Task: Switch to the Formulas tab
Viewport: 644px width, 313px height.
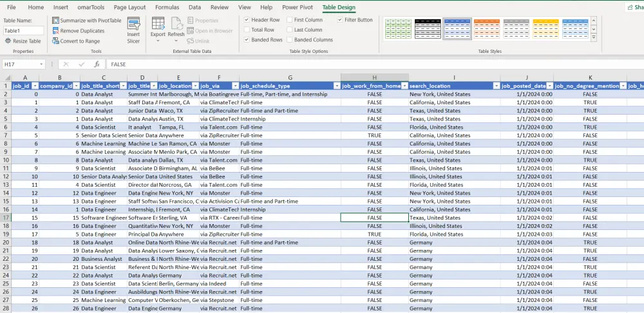Action: [x=167, y=7]
